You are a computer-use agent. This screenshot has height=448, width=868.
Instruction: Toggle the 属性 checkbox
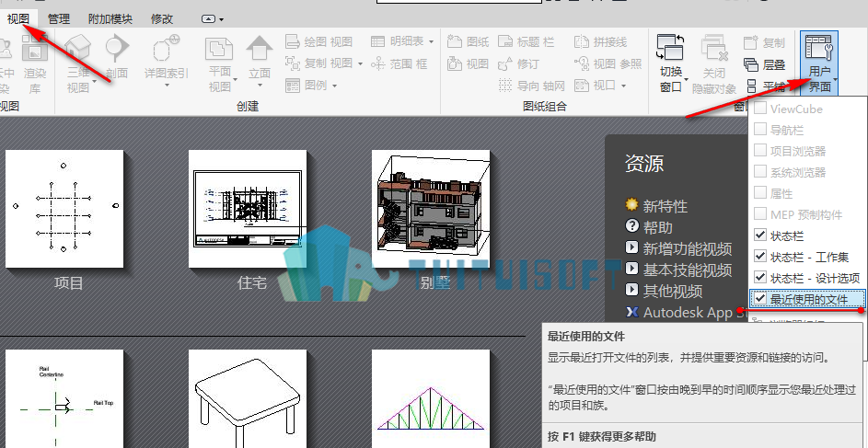760,192
